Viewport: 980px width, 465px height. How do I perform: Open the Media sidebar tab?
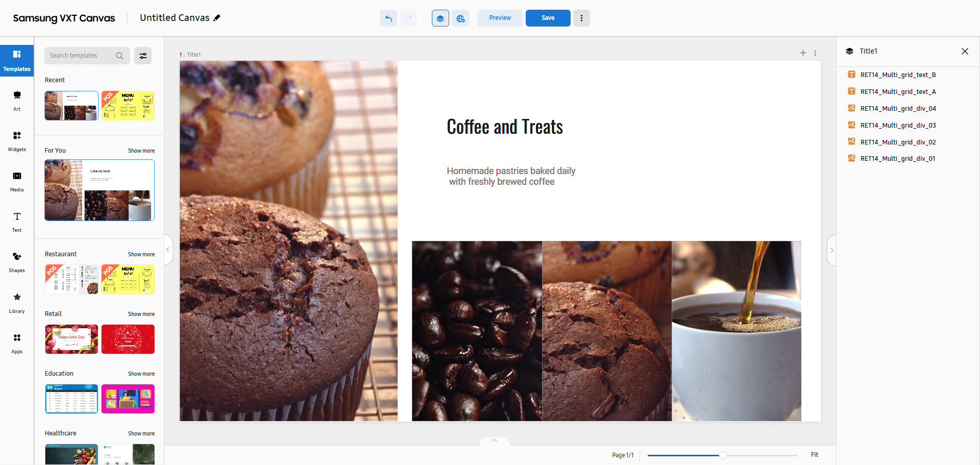tap(17, 182)
